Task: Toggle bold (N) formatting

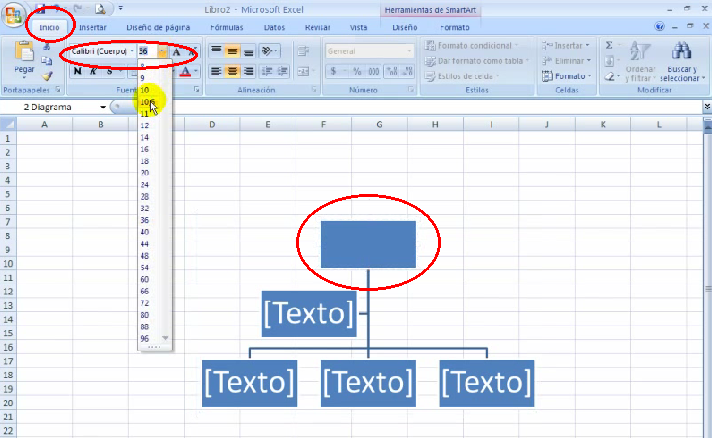Action: pyautogui.click(x=77, y=72)
